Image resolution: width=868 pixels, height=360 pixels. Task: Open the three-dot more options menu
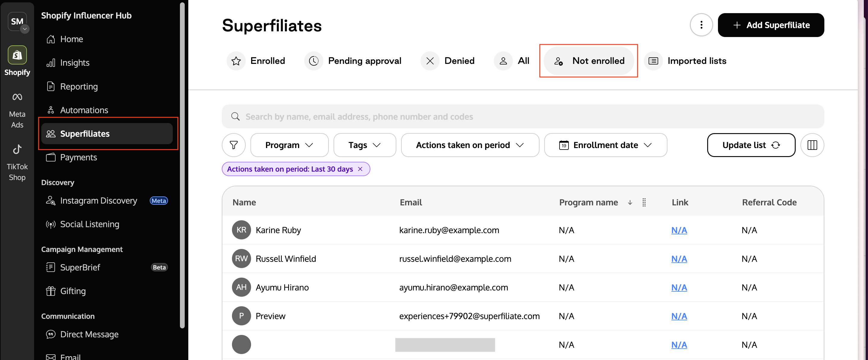pyautogui.click(x=701, y=25)
